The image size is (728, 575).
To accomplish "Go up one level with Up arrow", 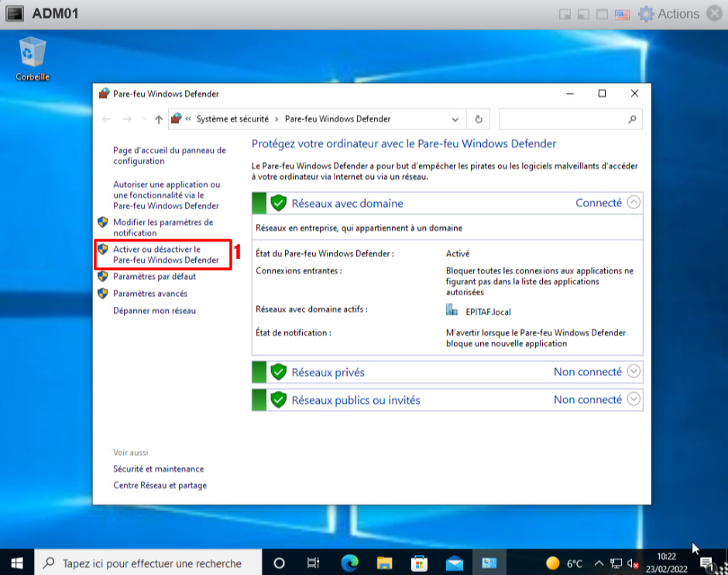I will tap(159, 119).
